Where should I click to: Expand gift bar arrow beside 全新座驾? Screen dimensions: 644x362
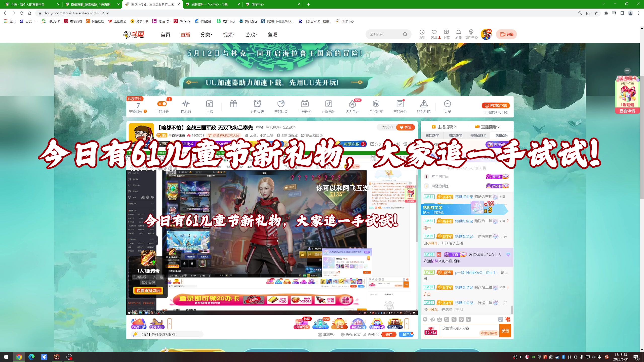[407, 324]
